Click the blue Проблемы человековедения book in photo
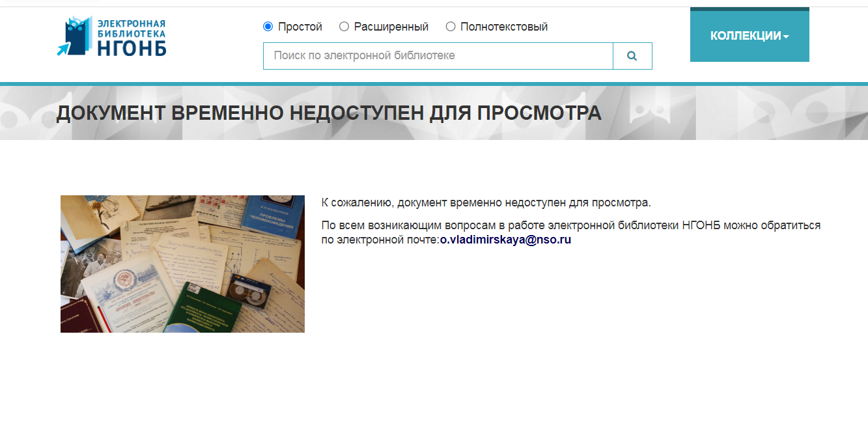This screenshot has width=868, height=431. 272,217
